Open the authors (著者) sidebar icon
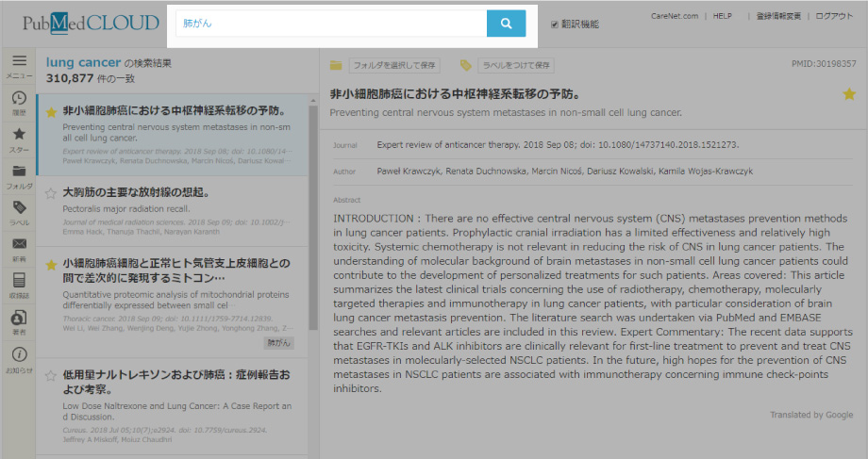This screenshot has width=868, height=459. [19, 320]
